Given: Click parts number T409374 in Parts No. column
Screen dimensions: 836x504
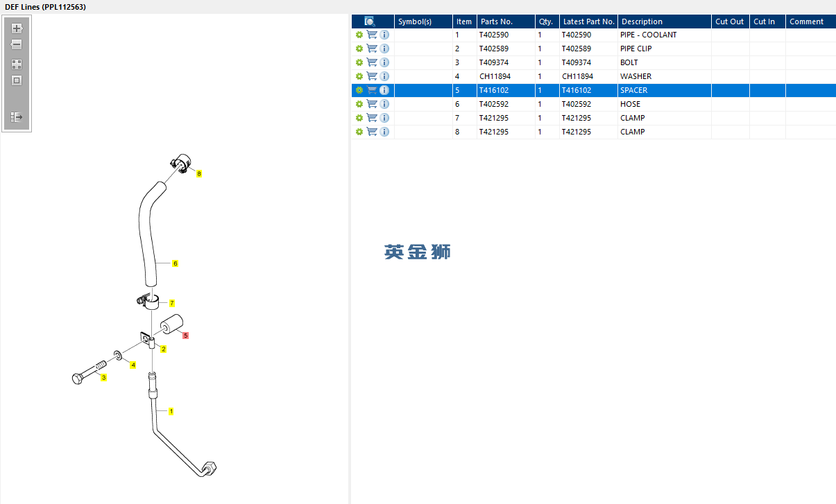Looking at the screenshot, I should pos(494,62).
